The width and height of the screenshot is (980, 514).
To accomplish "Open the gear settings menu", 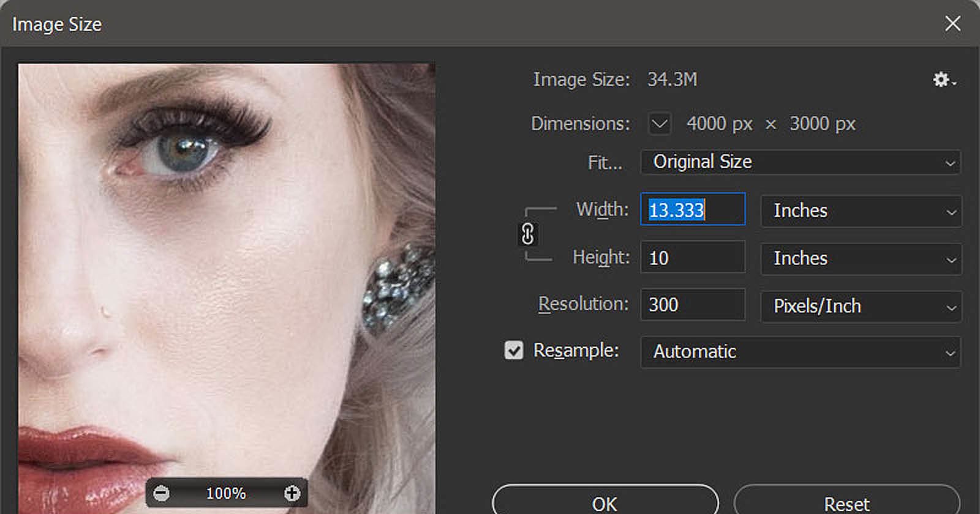I will pyautogui.click(x=944, y=80).
